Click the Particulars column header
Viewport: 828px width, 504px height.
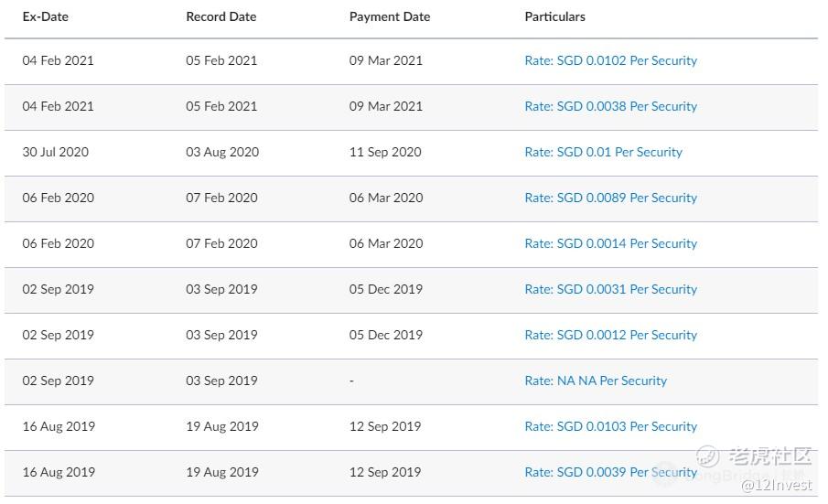click(555, 16)
